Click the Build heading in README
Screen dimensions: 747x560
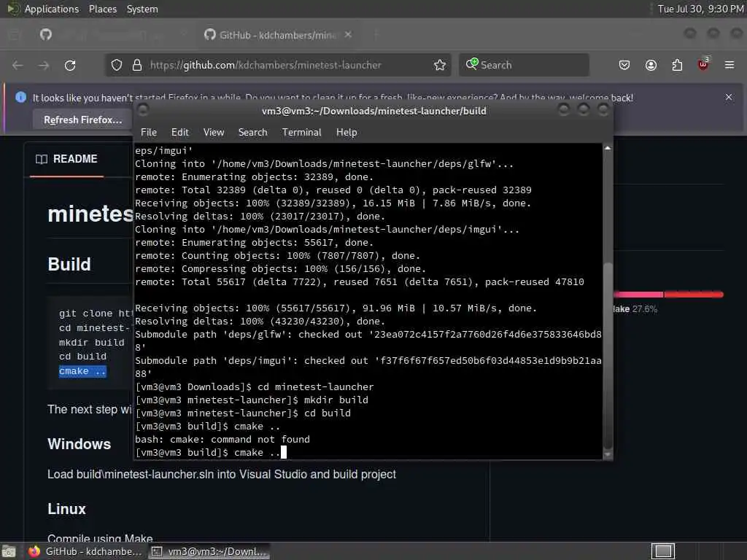click(x=69, y=264)
